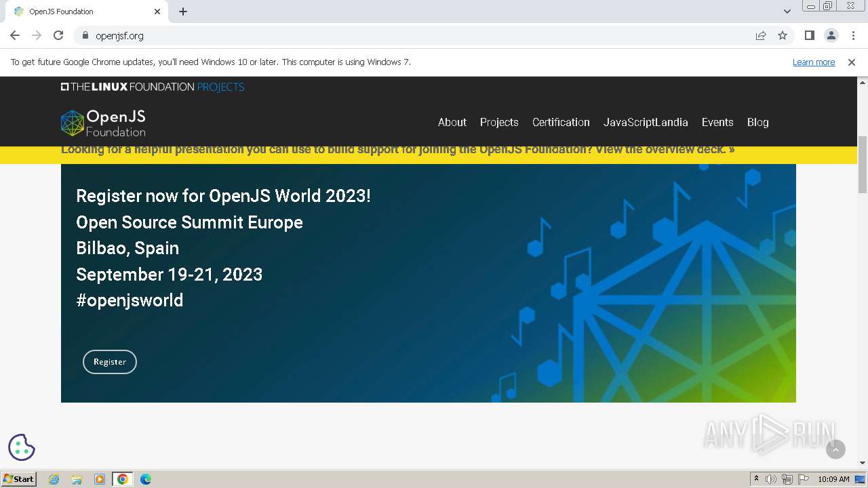The height and width of the screenshot is (488, 868).
Task: Click the "#openjsworld" hashtag text
Action: 130,300
